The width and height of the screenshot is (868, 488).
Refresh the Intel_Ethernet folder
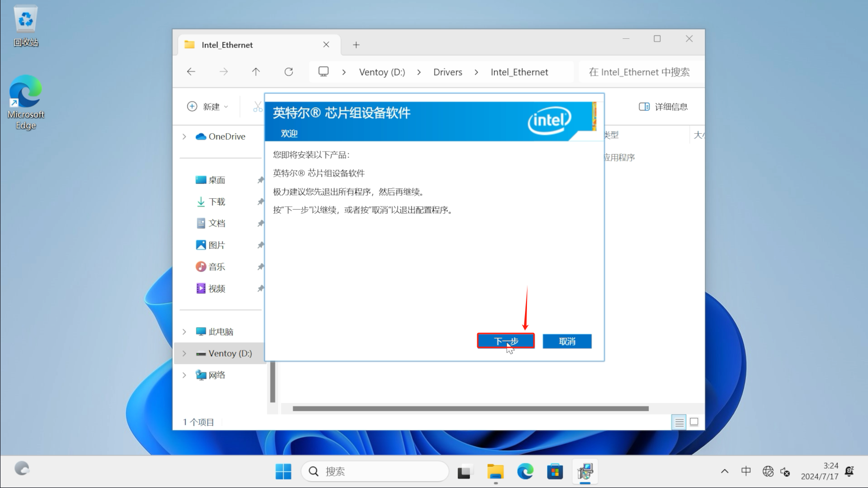click(288, 72)
